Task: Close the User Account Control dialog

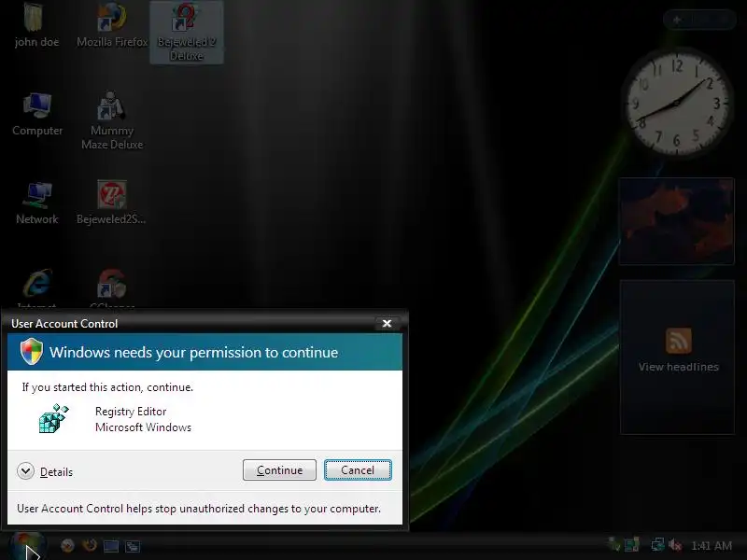Action: point(387,323)
